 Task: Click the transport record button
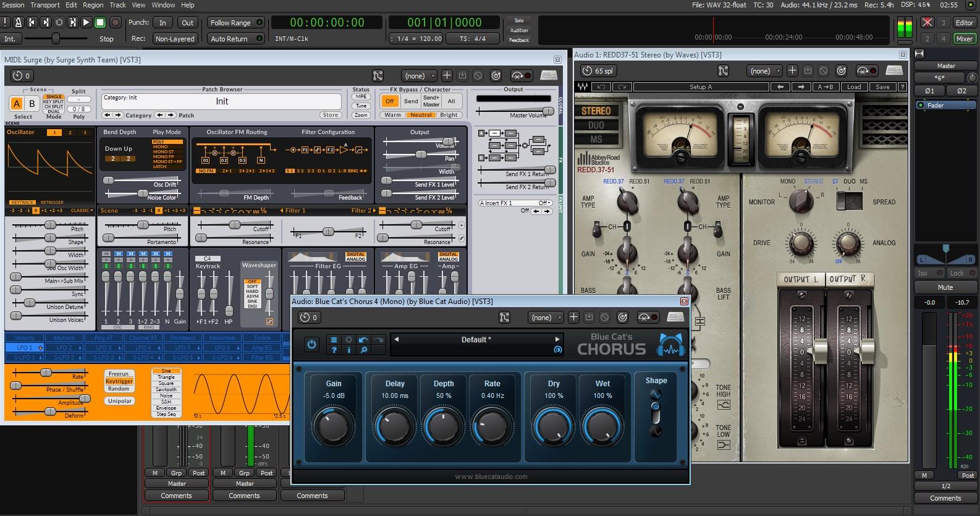click(x=115, y=22)
